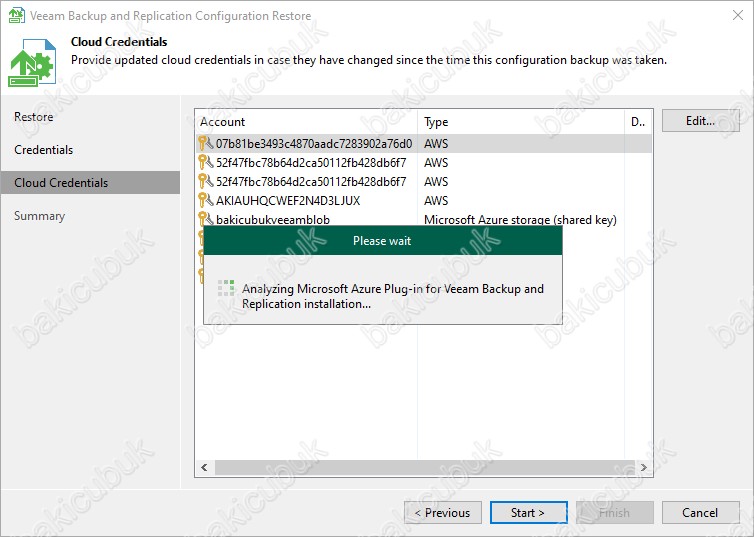Sort by the Type column header
The width and height of the screenshot is (754, 537).
click(x=521, y=122)
